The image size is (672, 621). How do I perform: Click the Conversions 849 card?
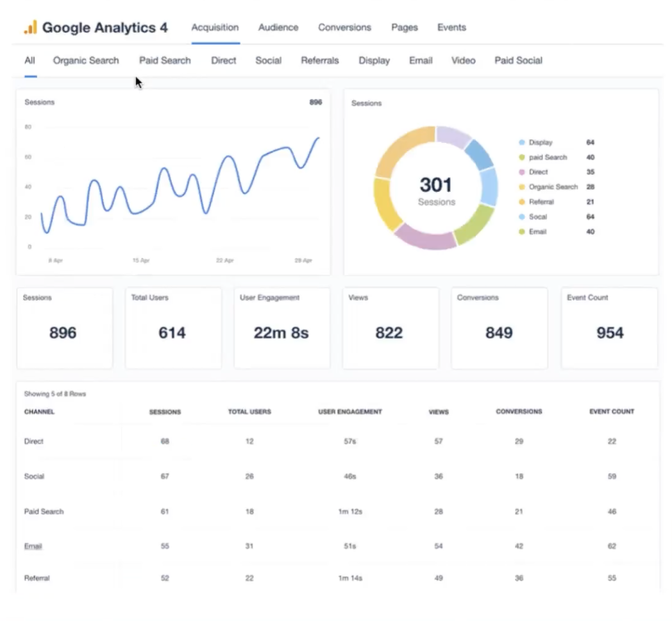pos(500,328)
